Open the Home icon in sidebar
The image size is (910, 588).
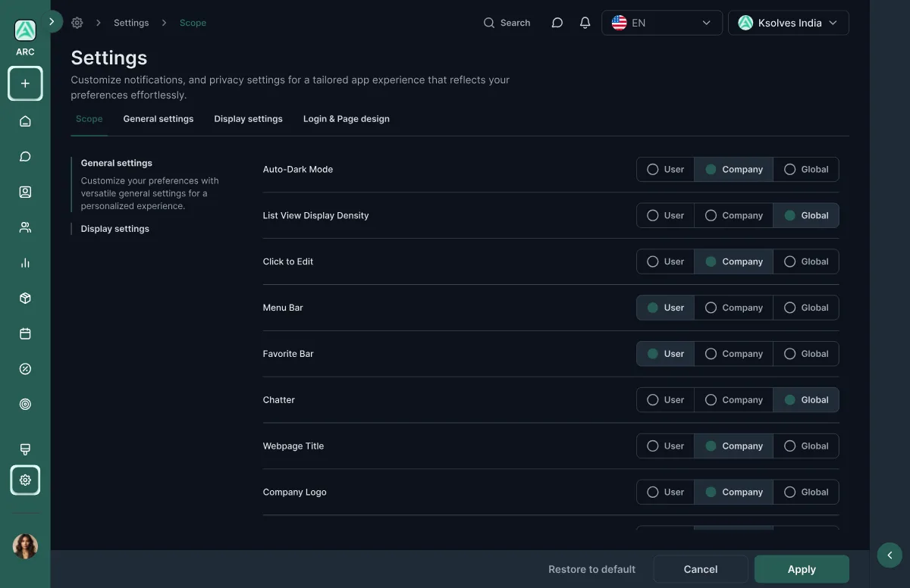tap(25, 121)
